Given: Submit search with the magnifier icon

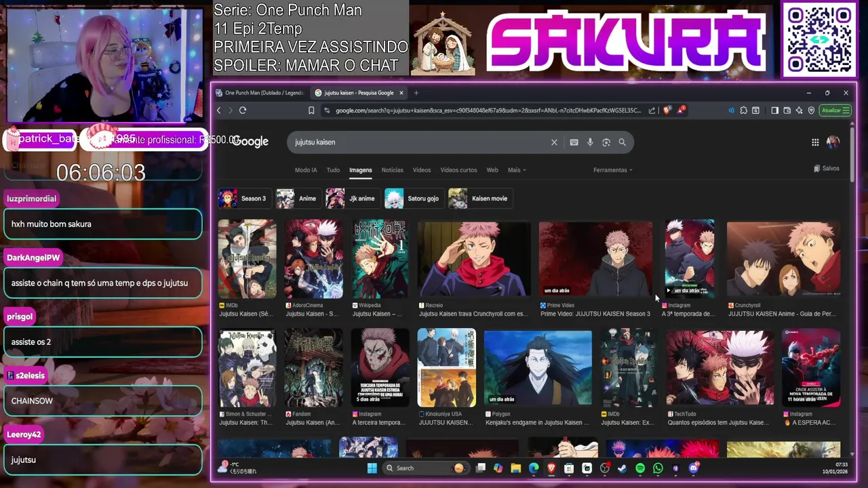Looking at the screenshot, I should point(622,142).
